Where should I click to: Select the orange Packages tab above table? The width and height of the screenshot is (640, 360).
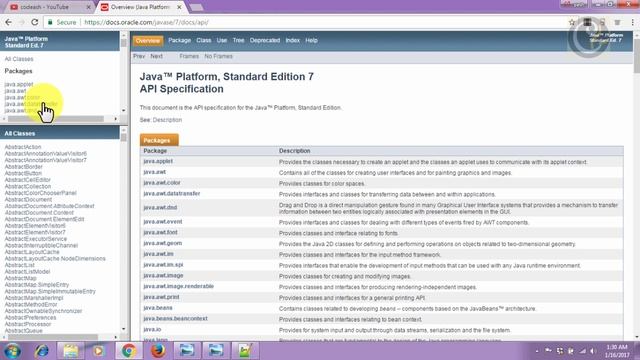159,140
